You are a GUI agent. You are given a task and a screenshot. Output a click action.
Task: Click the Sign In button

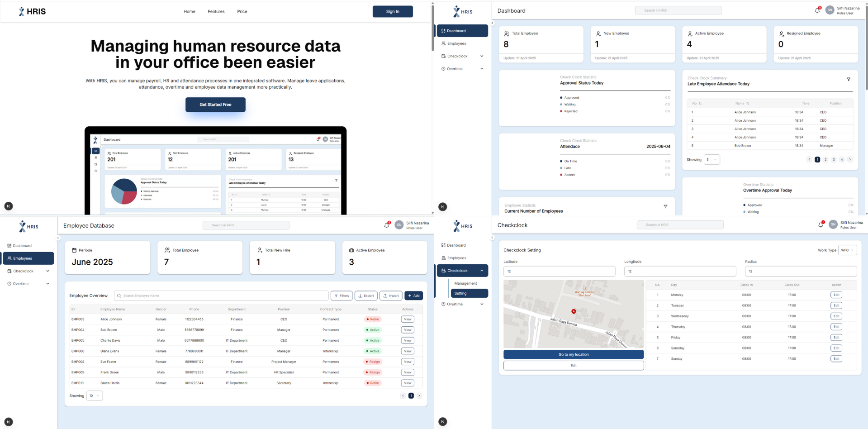[393, 11]
